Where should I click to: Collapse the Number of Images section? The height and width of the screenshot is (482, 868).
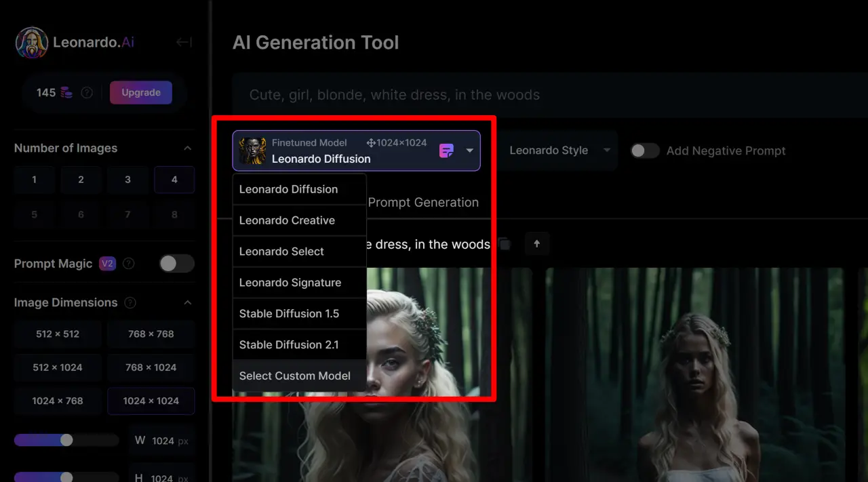(x=188, y=148)
